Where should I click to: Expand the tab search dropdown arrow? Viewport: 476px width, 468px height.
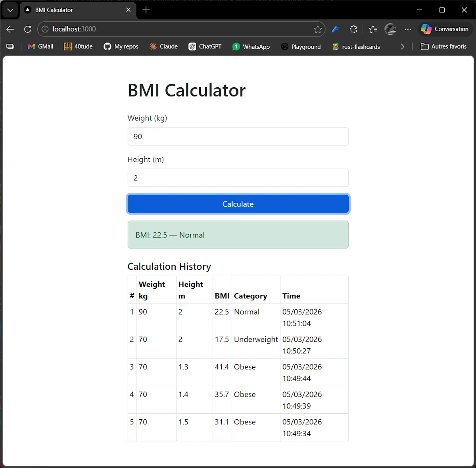coord(10,10)
